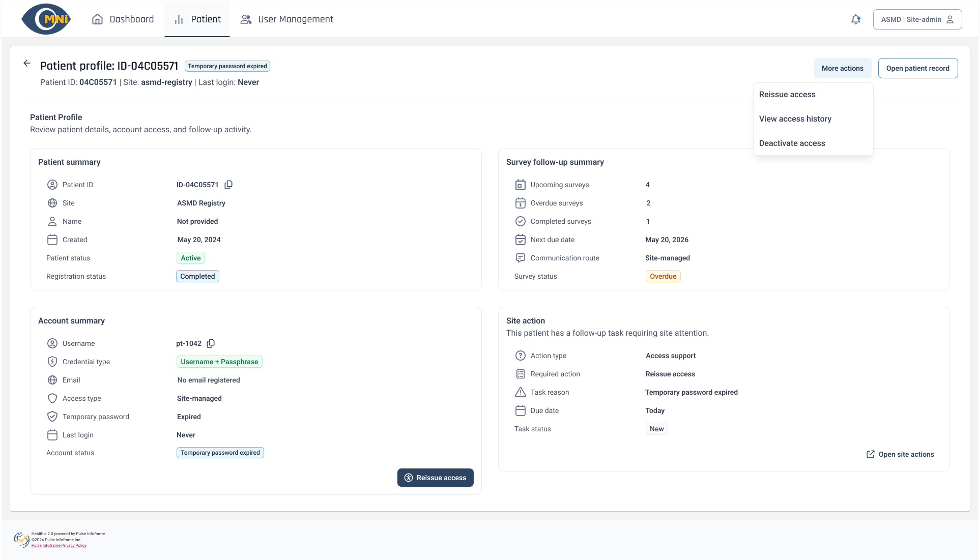The width and height of the screenshot is (980, 560).
Task: Click the Required action checklist icon
Action: (x=520, y=374)
